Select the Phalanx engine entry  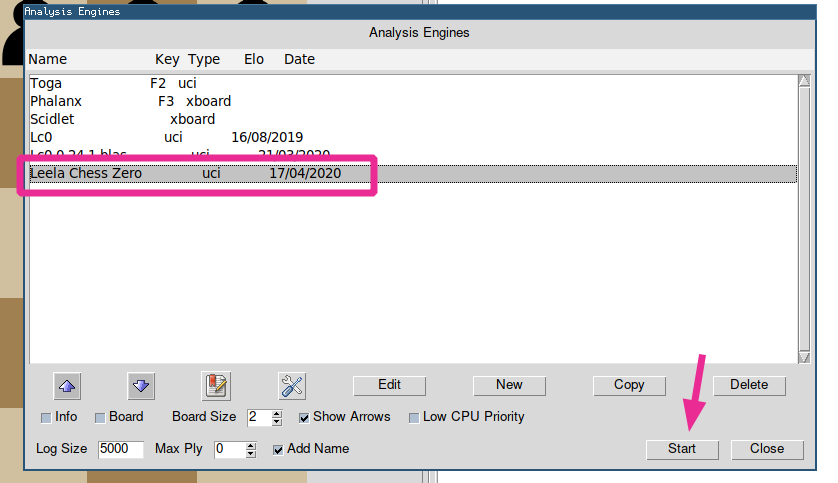click(x=56, y=101)
